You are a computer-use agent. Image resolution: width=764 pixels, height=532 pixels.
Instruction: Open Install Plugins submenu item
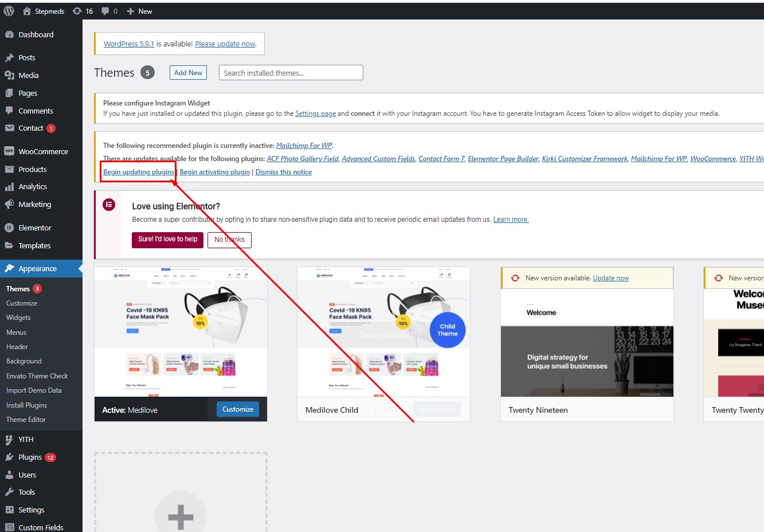pos(26,405)
